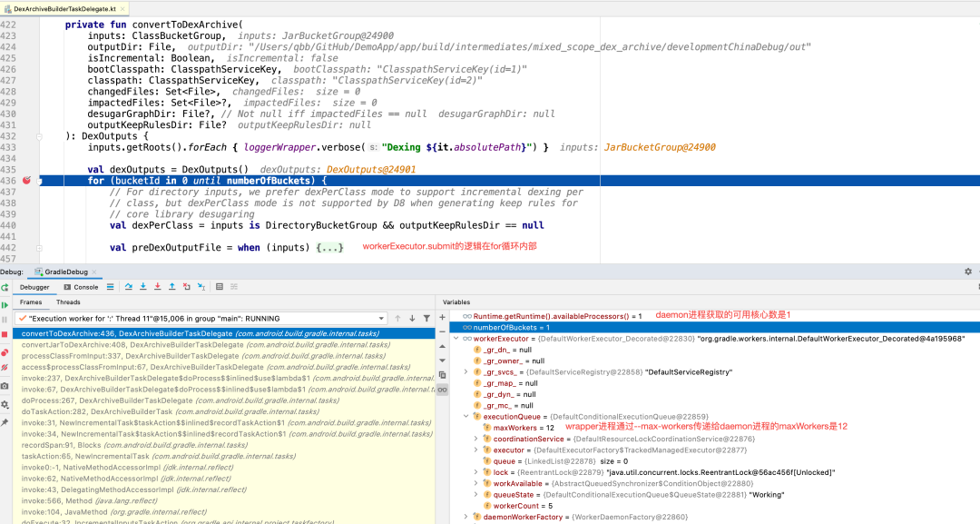Click the Evaluate Expression calculator icon
The width and height of the screenshot is (980, 524).
220,286
